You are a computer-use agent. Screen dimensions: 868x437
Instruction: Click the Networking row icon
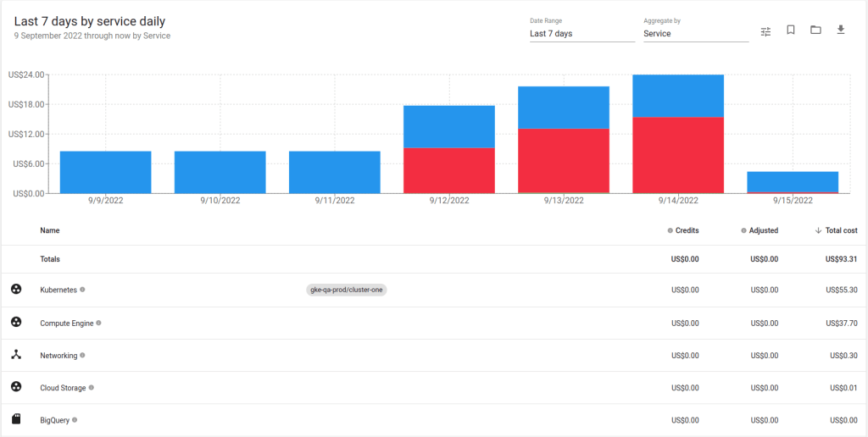pyautogui.click(x=17, y=355)
